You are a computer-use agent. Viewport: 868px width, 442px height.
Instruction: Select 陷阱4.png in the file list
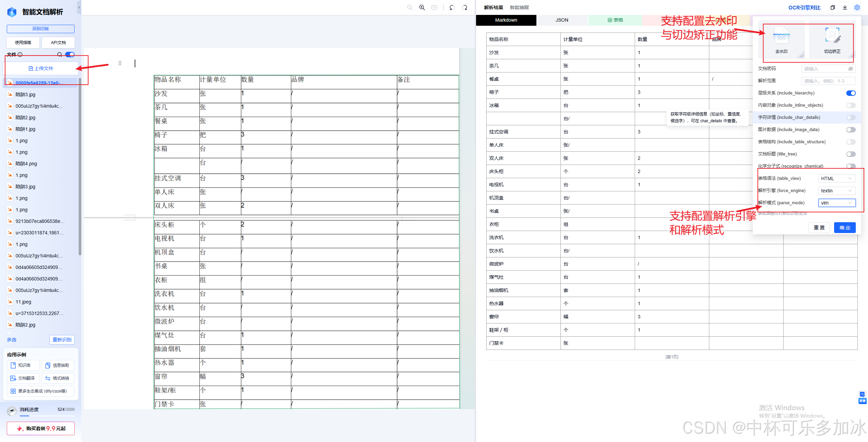(40, 164)
